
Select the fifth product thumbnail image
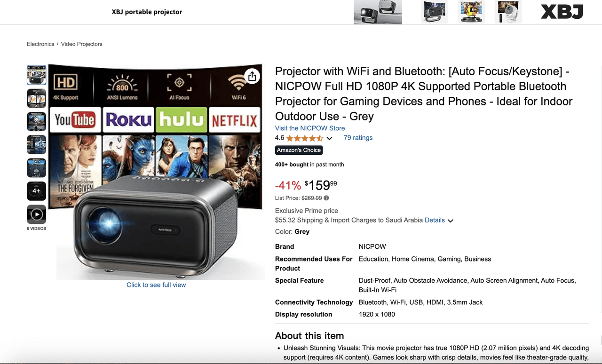[37, 168]
